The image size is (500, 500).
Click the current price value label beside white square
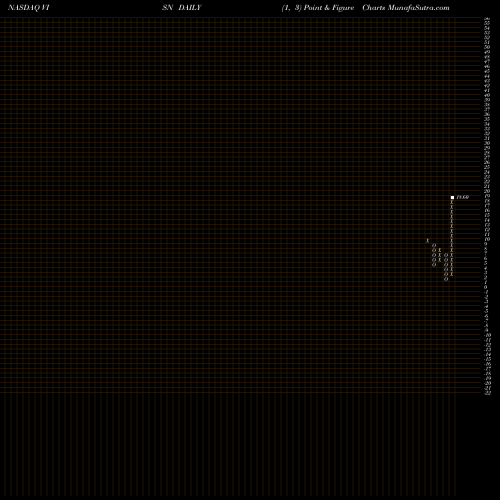click(463, 197)
